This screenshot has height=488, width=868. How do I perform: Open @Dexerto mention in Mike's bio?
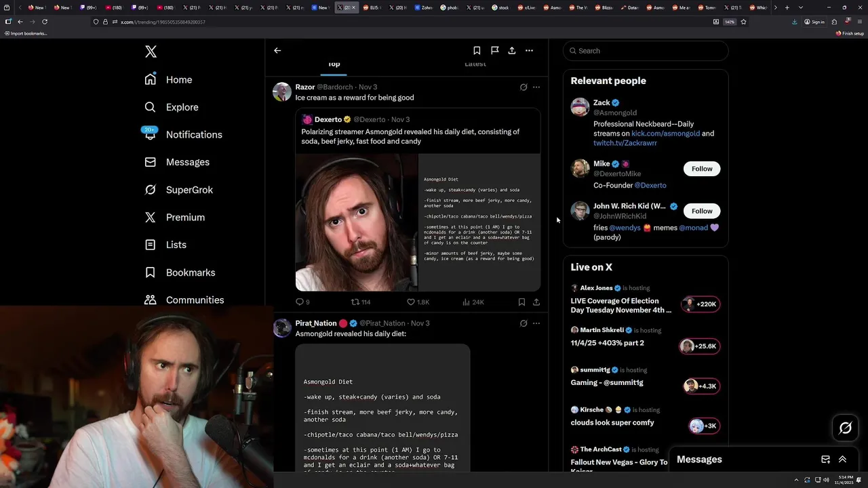[650, 185]
